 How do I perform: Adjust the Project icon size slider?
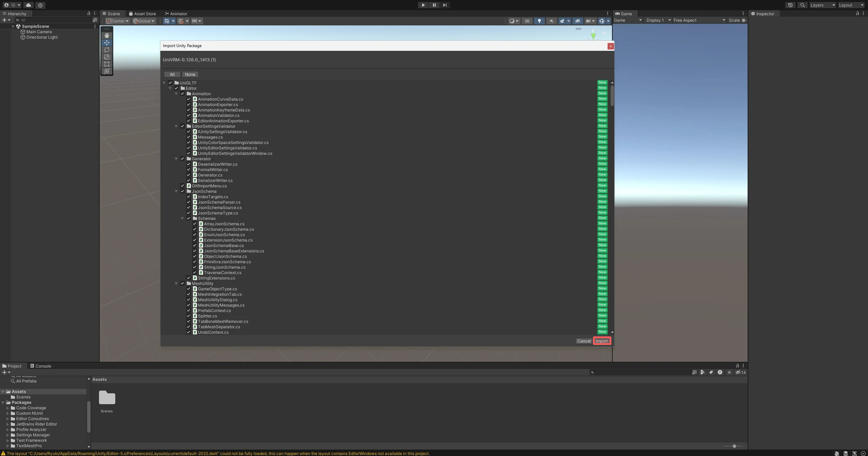tap(733, 446)
